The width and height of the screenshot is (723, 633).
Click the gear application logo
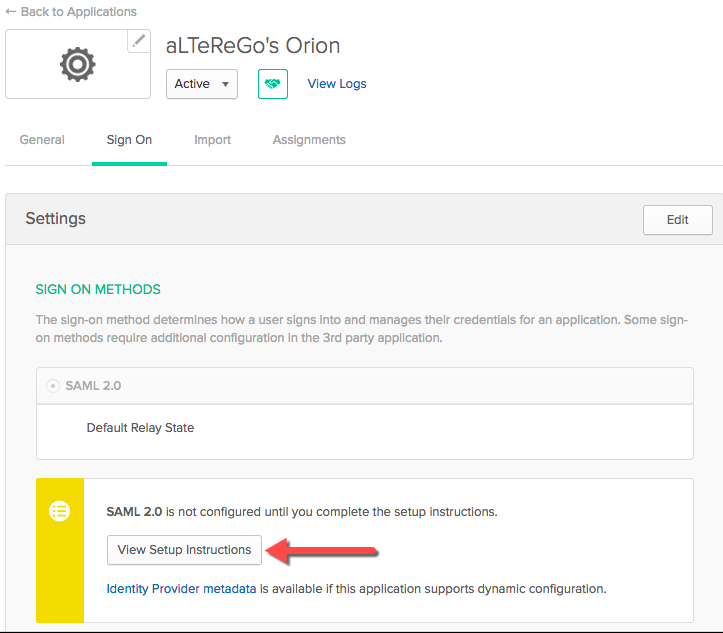[x=77, y=64]
